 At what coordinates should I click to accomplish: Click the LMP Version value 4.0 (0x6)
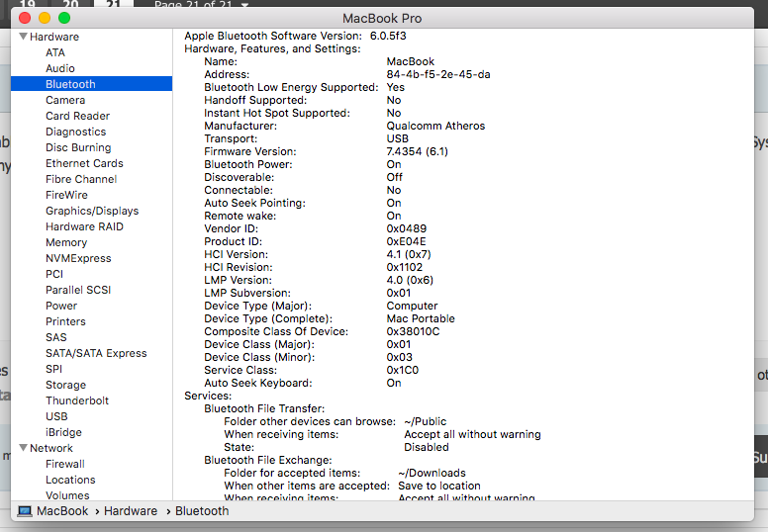tap(410, 280)
